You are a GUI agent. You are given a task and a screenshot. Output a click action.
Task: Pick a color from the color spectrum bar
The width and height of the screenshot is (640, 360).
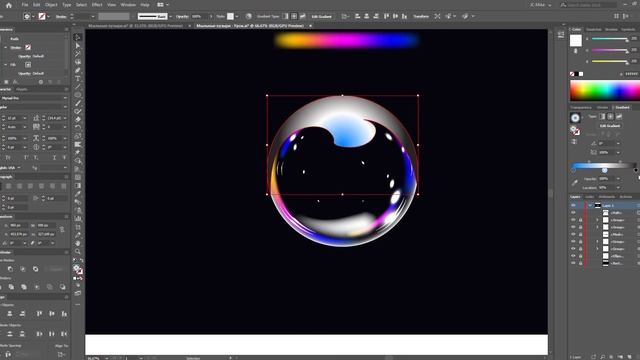[x=605, y=90]
